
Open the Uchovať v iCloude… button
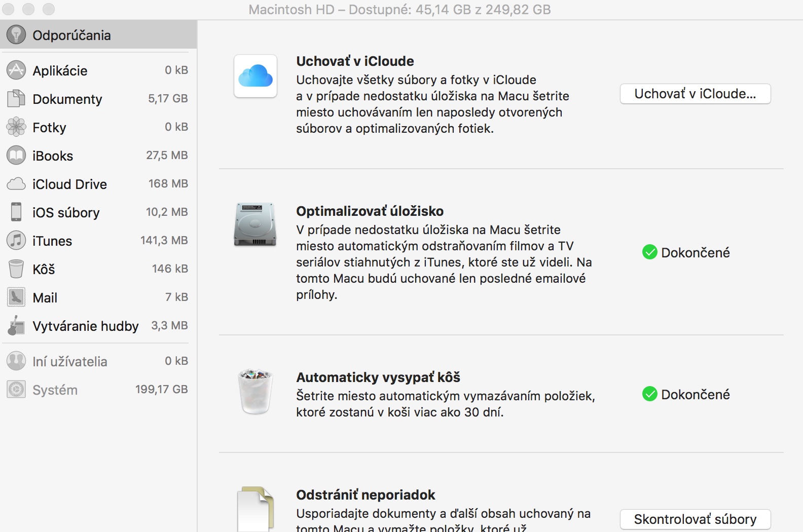[696, 94]
